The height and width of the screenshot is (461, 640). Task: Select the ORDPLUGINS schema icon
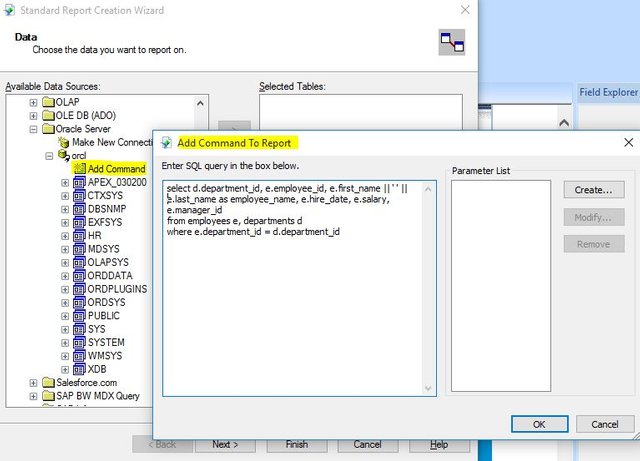[79, 289]
